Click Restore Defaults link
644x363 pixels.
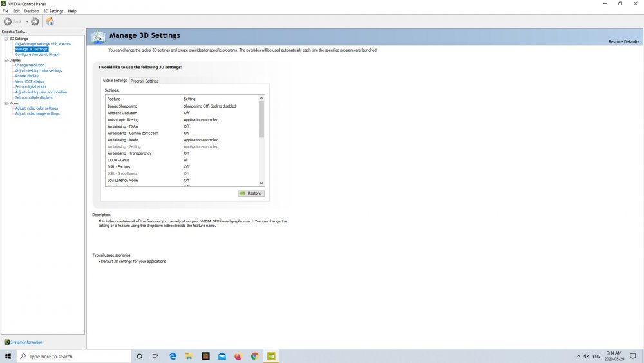(624, 41)
